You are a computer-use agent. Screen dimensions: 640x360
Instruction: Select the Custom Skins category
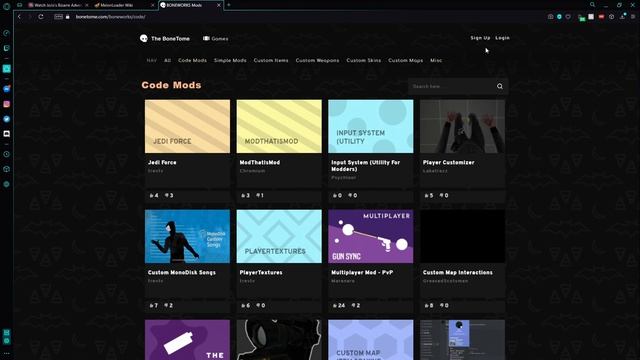[364, 60]
